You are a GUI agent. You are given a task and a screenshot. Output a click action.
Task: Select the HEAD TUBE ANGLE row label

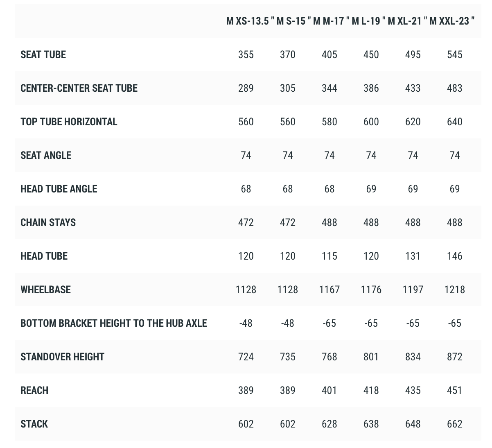point(59,189)
